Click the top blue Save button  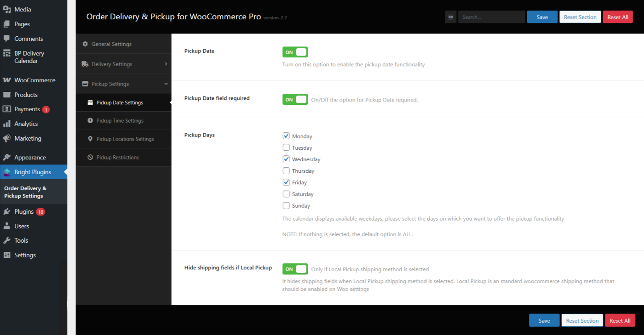point(542,17)
